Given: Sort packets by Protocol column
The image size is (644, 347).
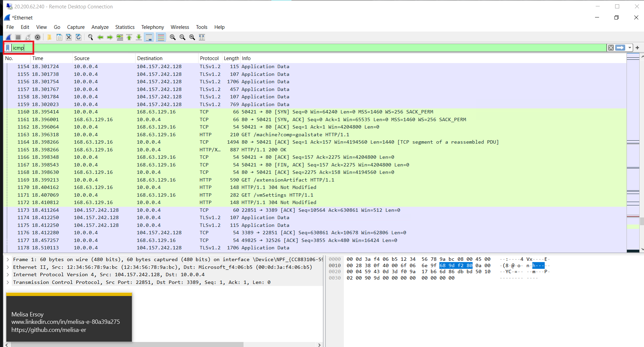Looking at the screenshot, I should [x=210, y=58].
